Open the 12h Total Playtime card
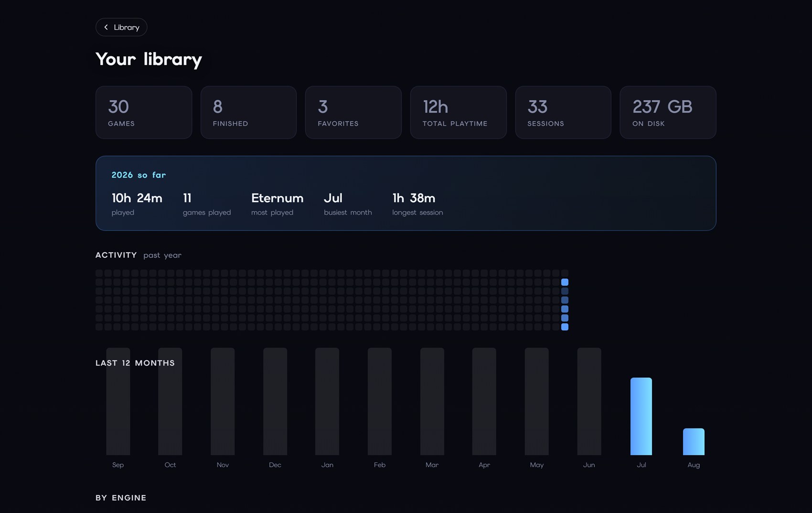The width and height of the screenshot is (812, 513). (x=459, y=113)
